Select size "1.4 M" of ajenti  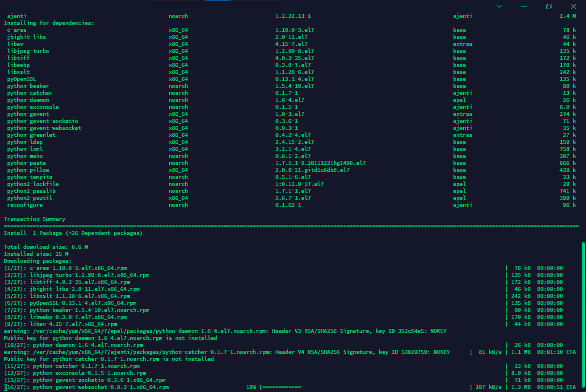pos(568,16)
